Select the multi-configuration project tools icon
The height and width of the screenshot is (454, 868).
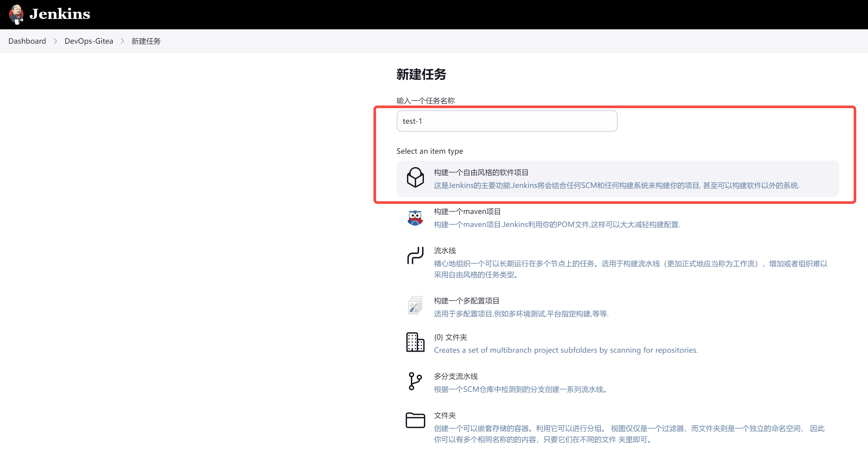click(415, 305)
